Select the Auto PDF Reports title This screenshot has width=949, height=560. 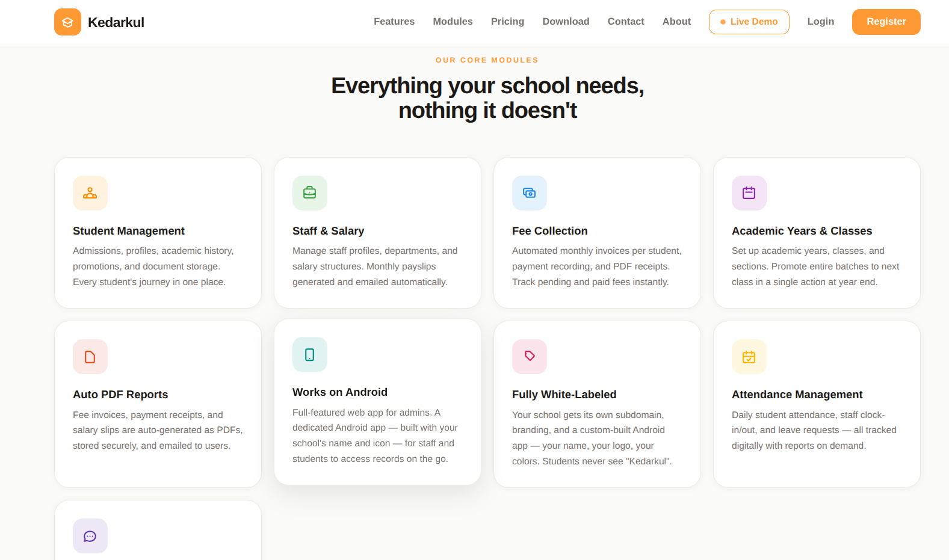coord(120,395)
